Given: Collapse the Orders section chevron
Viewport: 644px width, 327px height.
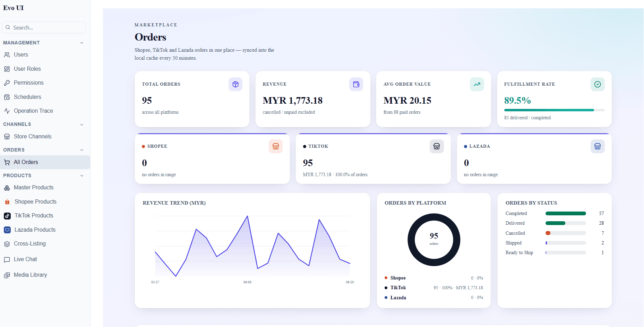Looking at the screenshot, I should pos(82,150).
